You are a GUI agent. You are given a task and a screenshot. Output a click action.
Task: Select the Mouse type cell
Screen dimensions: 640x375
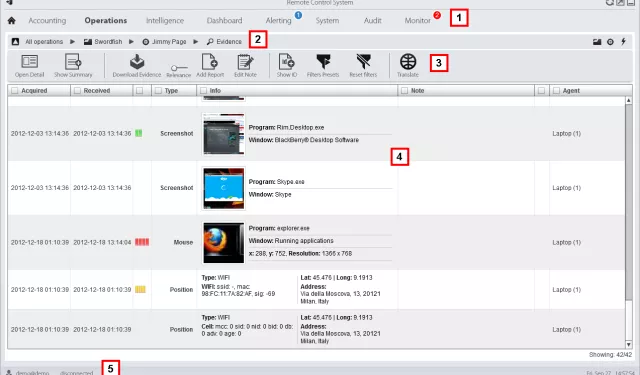[x=183, y=242]
